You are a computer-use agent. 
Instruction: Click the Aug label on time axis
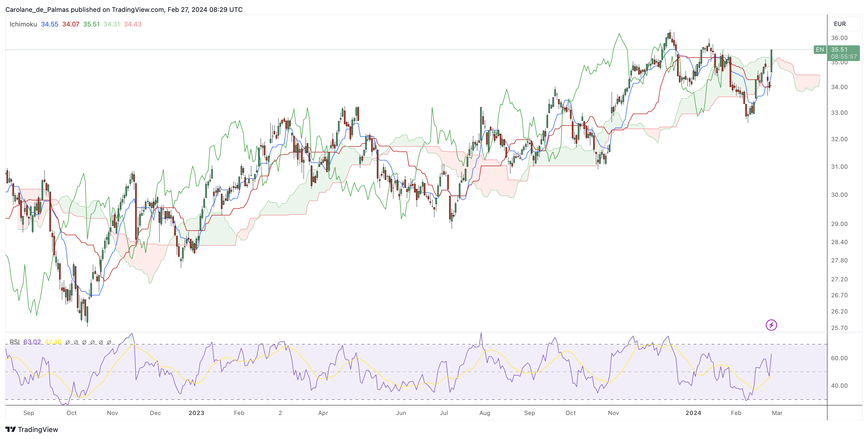[485, 413]
